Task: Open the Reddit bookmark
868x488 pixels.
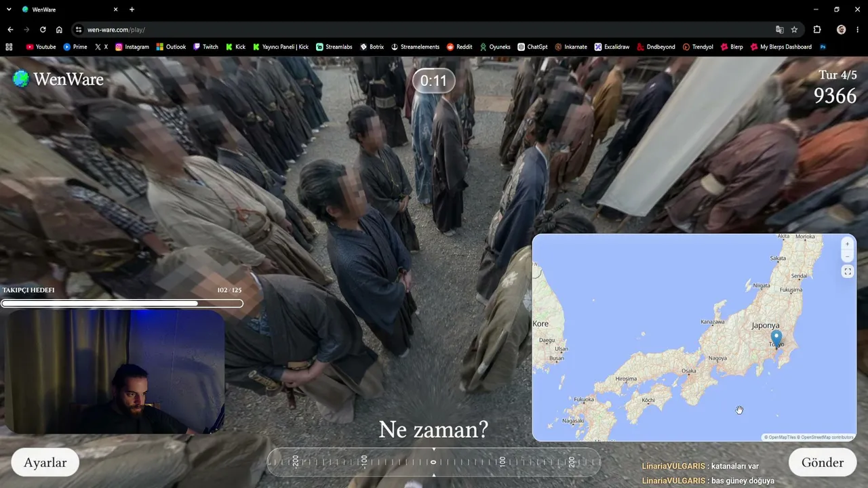Action: coord(460,47)
